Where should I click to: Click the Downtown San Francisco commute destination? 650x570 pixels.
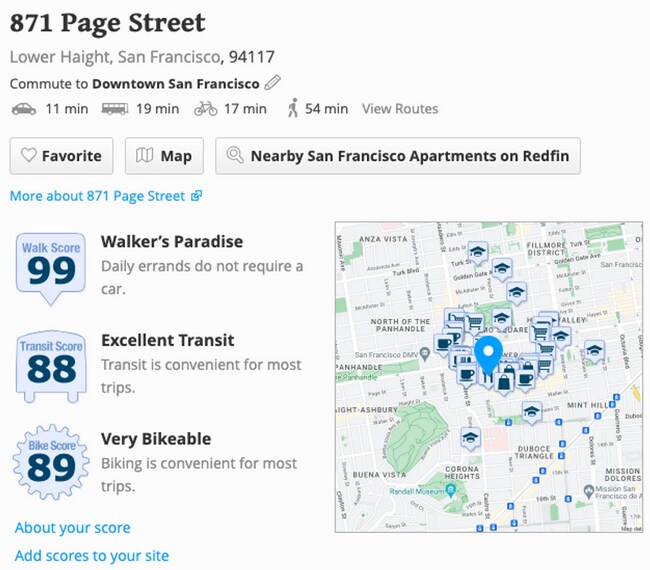point(175,84)
